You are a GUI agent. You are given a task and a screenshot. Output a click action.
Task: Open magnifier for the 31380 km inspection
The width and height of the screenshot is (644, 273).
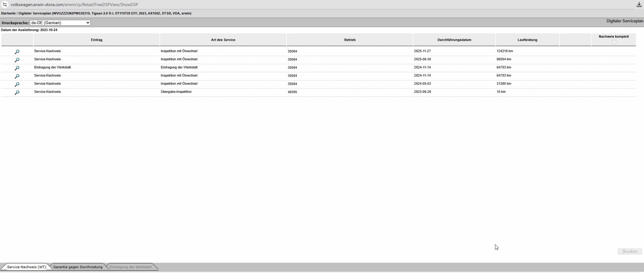click(17, 84)
